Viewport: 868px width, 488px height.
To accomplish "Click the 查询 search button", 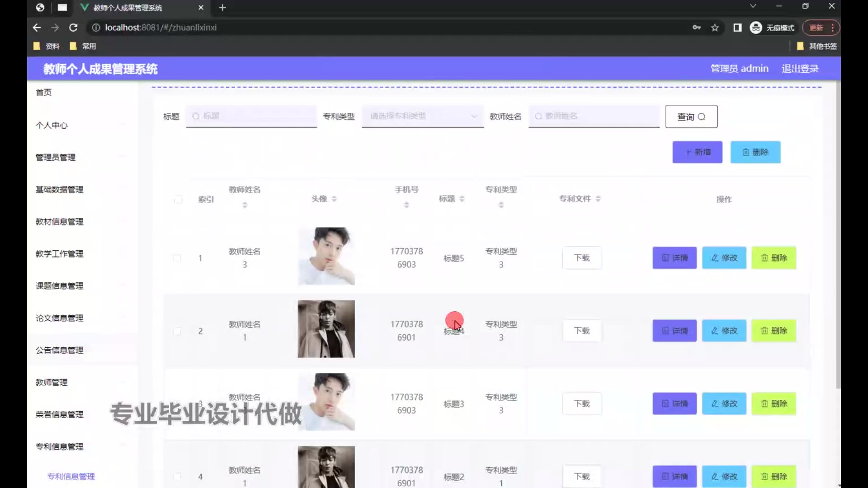I will point(691,117).
